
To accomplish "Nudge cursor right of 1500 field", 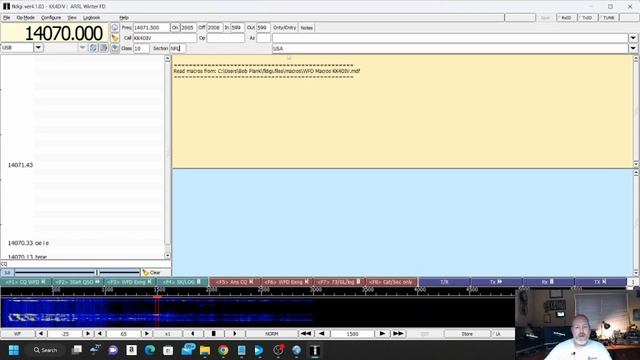I will click(382, 334).
